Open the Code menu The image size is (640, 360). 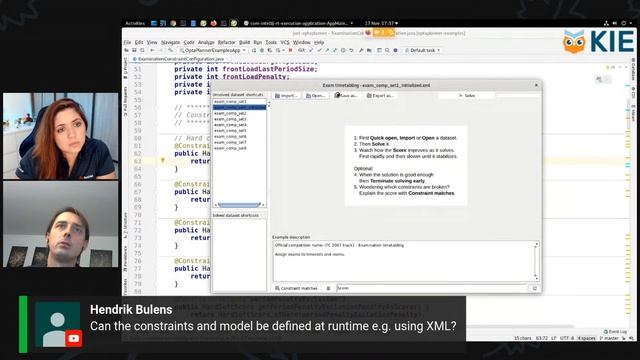(189, 42)
